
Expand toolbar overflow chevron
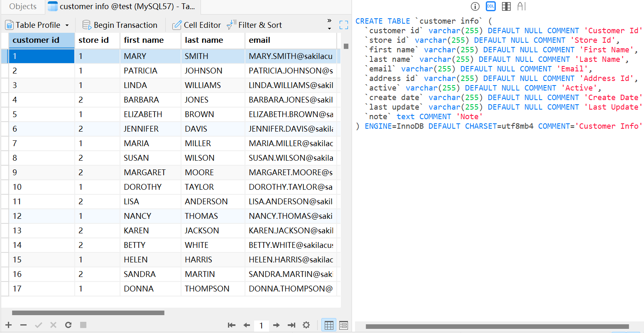329,21
